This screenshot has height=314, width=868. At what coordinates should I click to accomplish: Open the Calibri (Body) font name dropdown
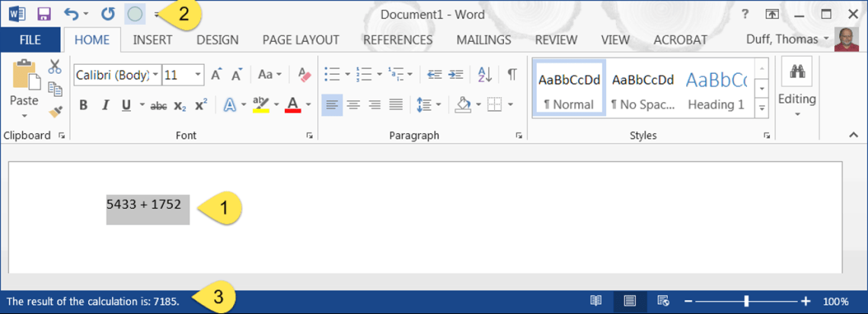(156, 74)
